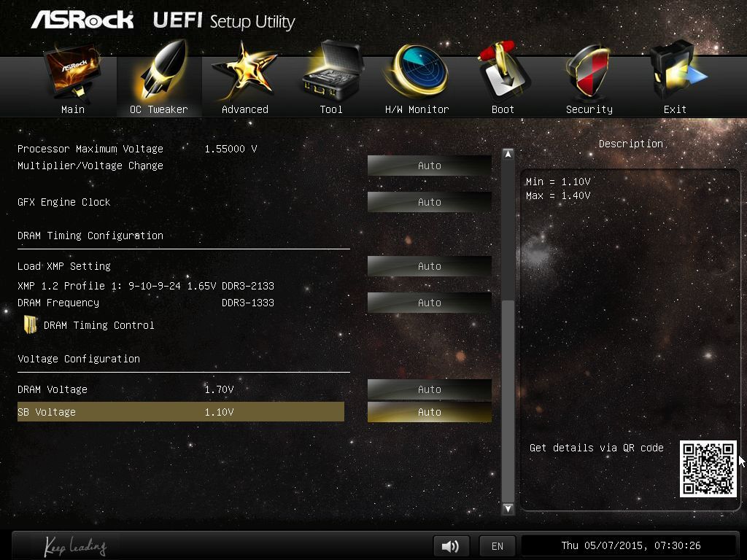Click the 1.55000 V value
The height and width of the screenshot is (560, 747).
pos(231,149)
